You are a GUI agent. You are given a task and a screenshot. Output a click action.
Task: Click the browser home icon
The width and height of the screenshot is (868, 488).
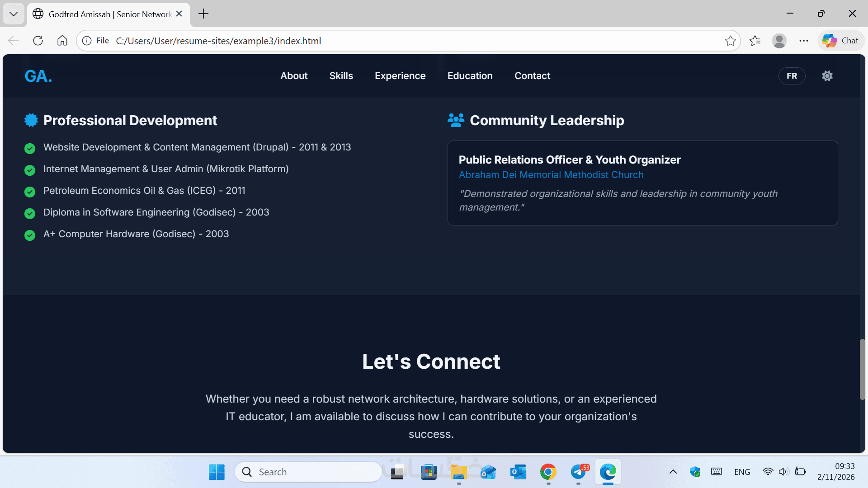(x=62, y=41)
